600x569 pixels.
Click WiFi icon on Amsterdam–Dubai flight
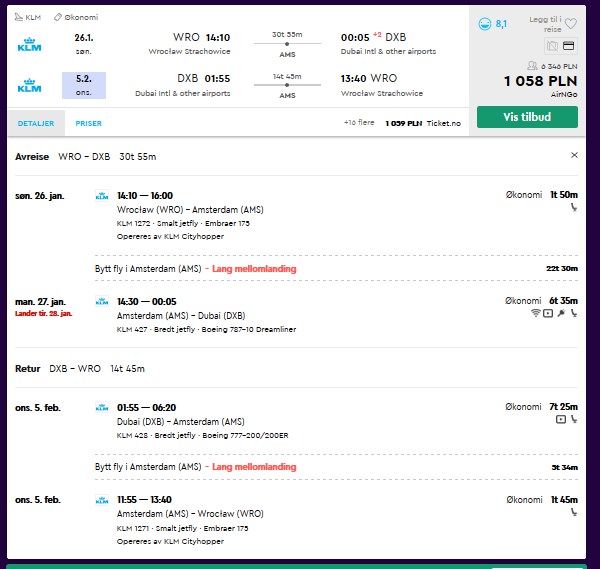coord(536,313)
